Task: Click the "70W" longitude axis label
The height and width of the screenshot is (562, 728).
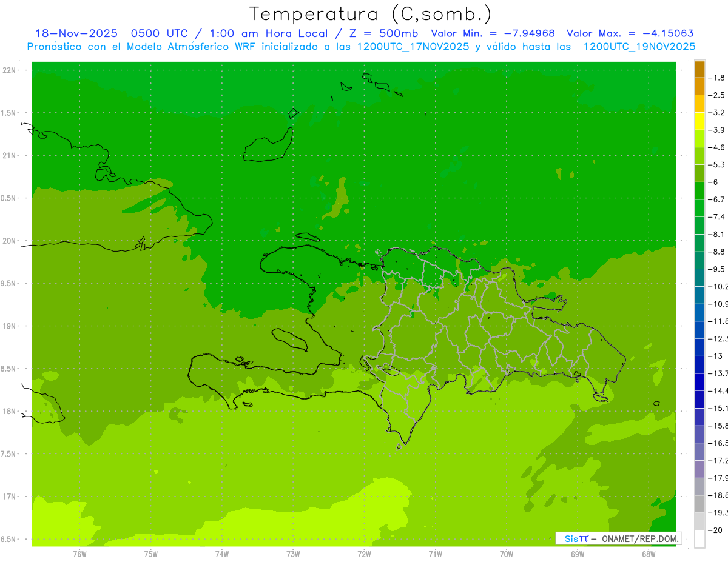Action: [507, 554]
